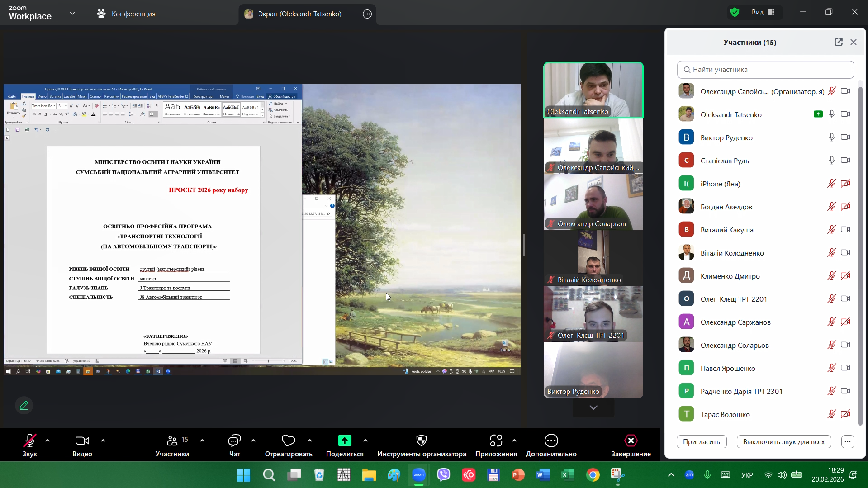
Task: Switch to the Конференция tab
Action: (126, 14)
